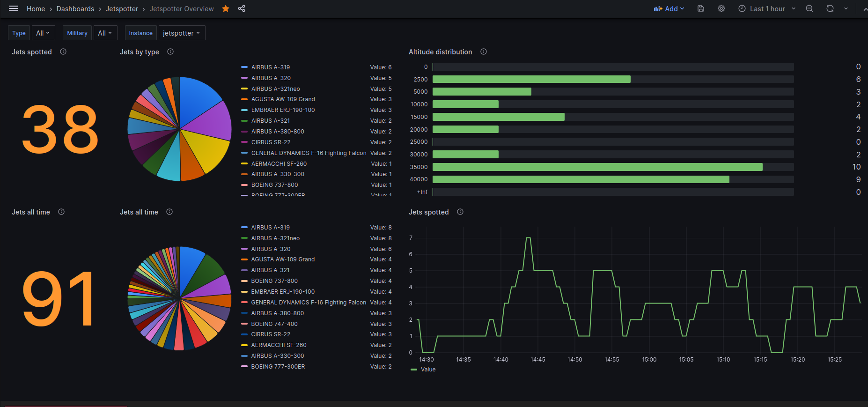Open Altitude distribution panel title

(441, 52)
